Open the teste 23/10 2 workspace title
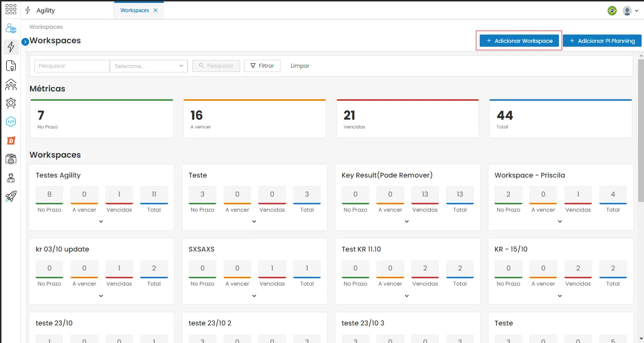 point(210,323)
